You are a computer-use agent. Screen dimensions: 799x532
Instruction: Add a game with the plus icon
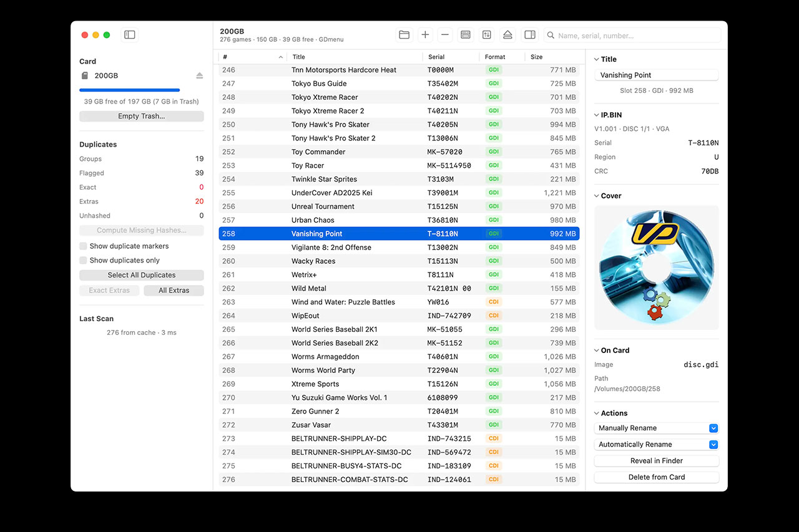[x=425, y=35]
